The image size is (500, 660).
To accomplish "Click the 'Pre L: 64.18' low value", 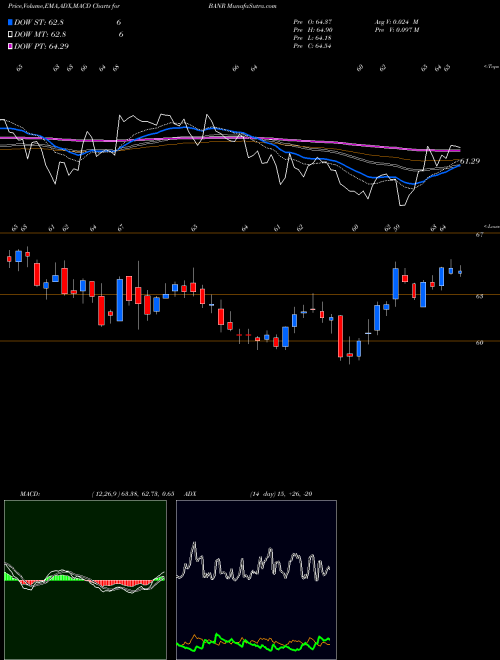I will pyautogui.click(x=313, y=37).
